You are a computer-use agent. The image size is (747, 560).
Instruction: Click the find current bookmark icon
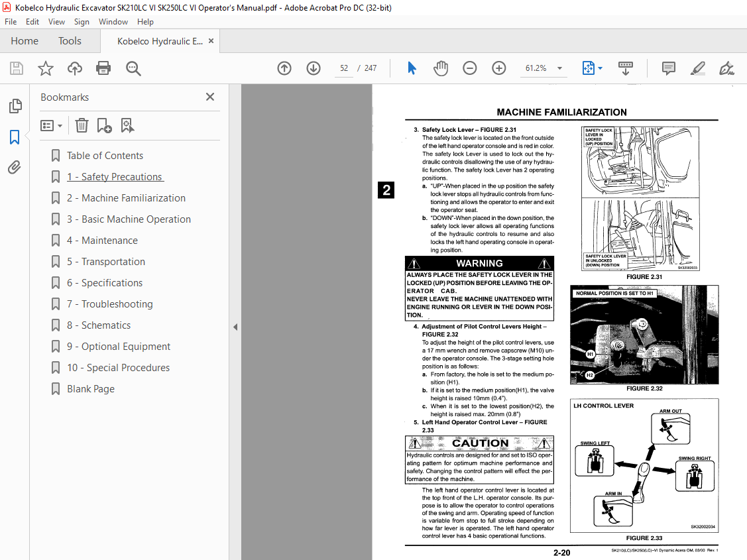coord(127,126)
